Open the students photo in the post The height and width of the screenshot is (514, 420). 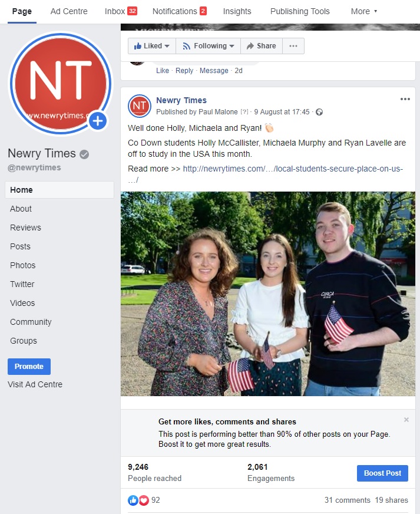click(x=268, y=294)
